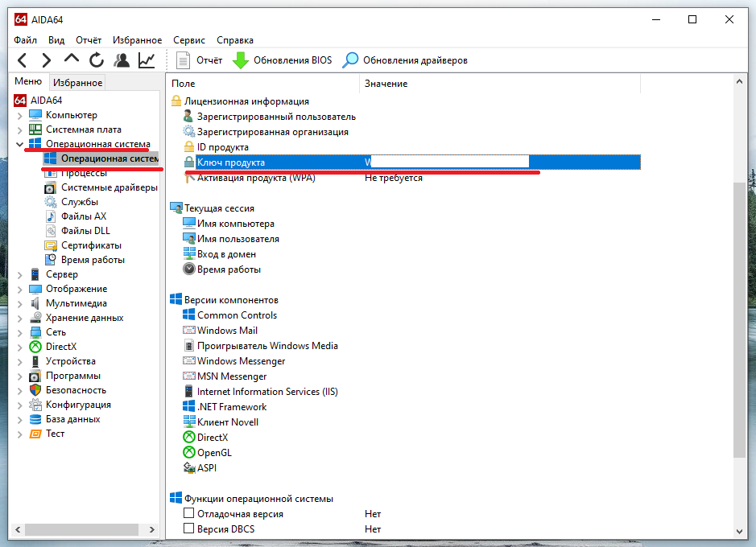The width and height of the screenshot is (756, 547).
Task: Expand the Сеть tree node
Action: click(19, 333)
